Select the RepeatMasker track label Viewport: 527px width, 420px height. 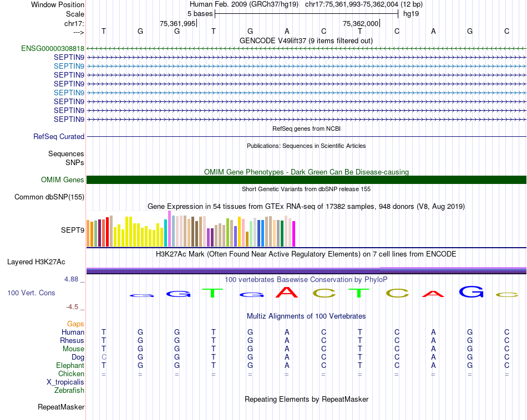pyautogui.click(x=61, y=407)
